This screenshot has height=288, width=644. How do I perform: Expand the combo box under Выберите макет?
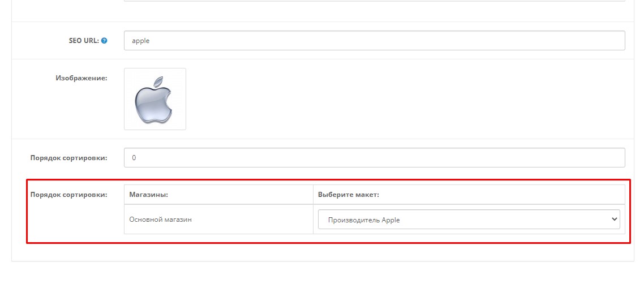point(469,220)
